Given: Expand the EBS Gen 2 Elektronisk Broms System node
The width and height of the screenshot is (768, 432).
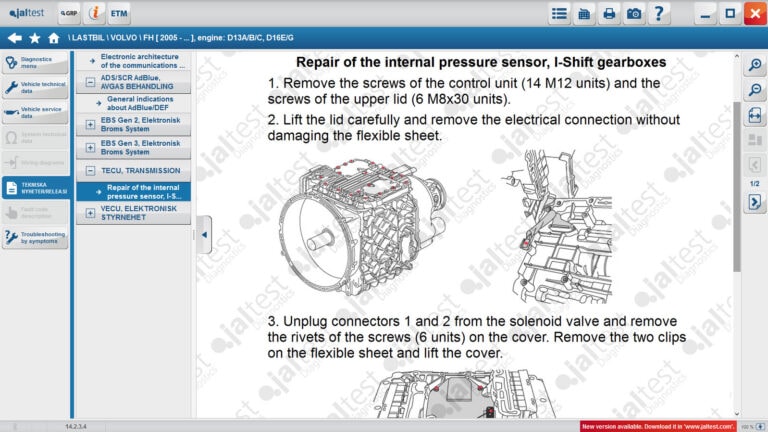Looking at the screenshot, I should coord(90,124).
